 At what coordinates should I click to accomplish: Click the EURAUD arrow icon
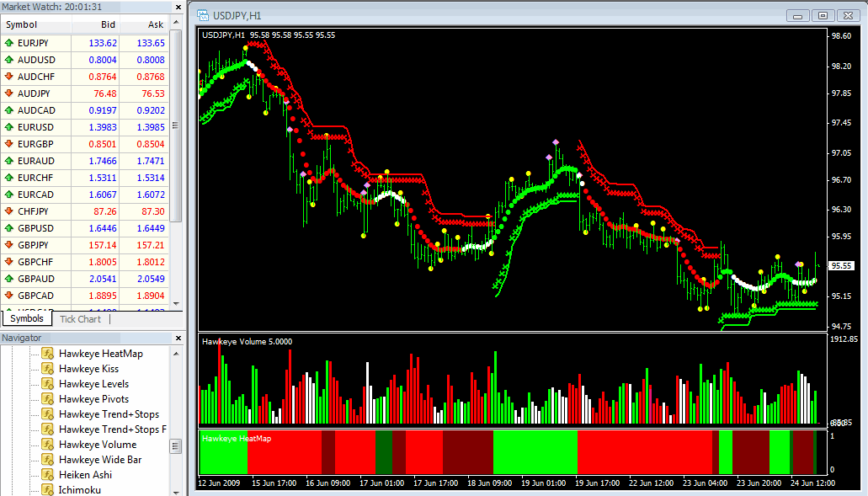pyautogui.click(x=9, y=161)
